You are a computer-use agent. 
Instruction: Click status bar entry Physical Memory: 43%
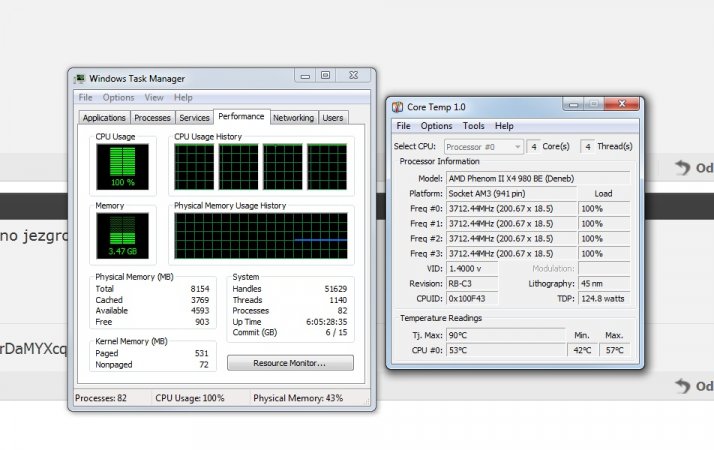[298, 398]
